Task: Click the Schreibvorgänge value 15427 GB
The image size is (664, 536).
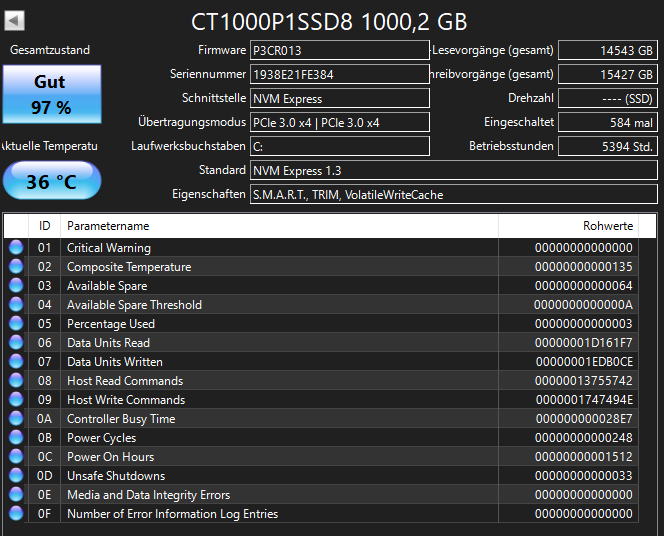Action: point(608,75)
